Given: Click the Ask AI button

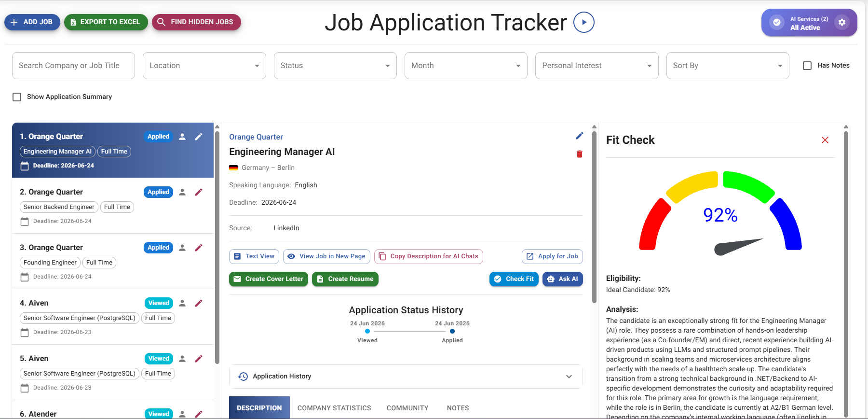Looking at the screenshot, I should [x=563, y=279].
